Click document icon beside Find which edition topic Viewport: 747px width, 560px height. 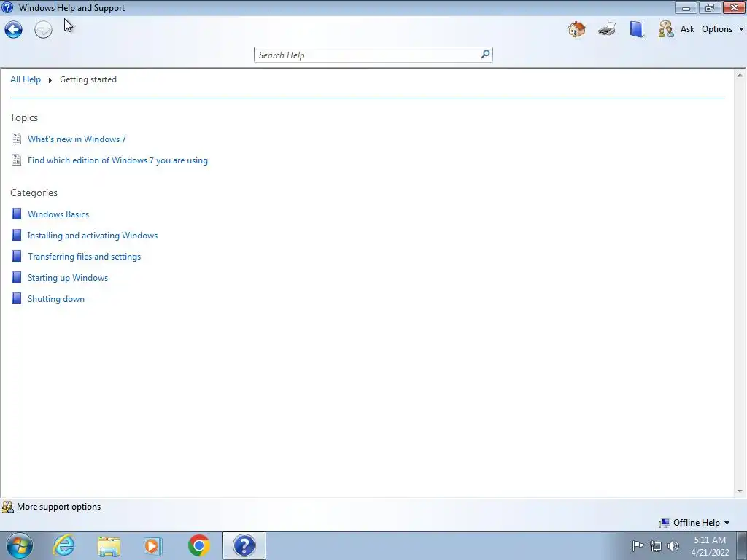(x=16, y=160)
